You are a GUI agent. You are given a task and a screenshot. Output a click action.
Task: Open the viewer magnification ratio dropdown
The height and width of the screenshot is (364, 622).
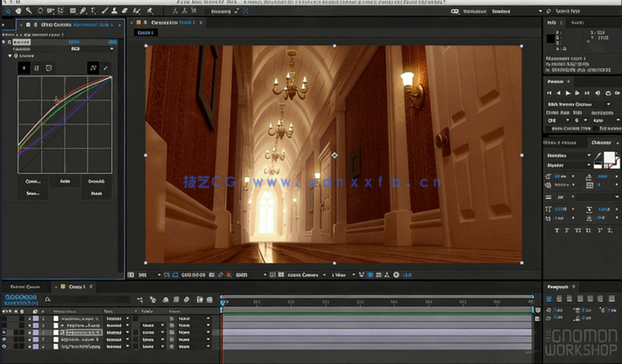(x=148, y=274)
